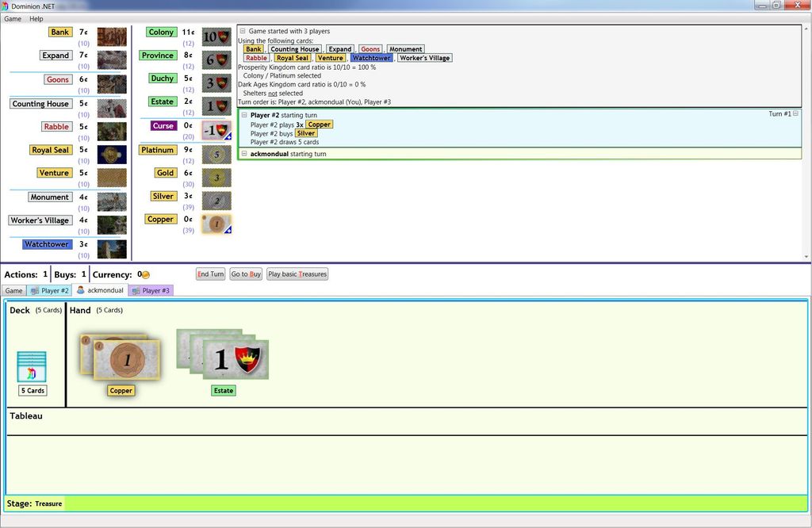Click the log panel scrollbar up arrow

click(x=806, y=29)
